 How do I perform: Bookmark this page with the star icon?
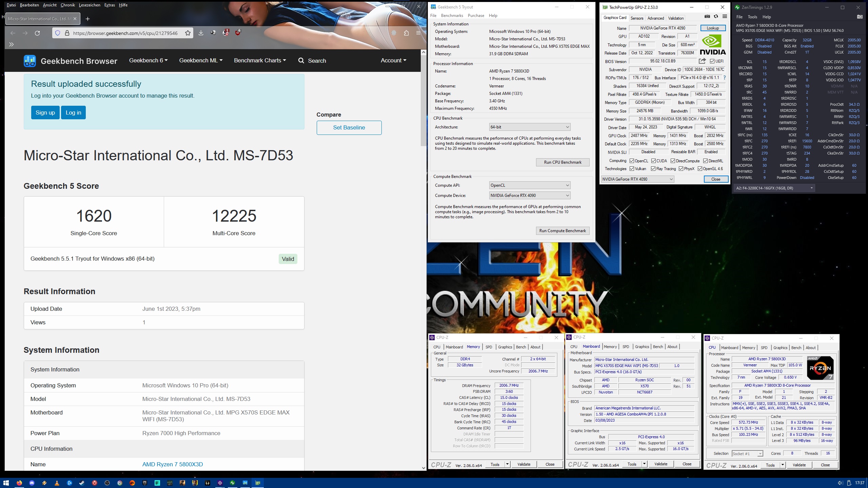coord(188,33)
